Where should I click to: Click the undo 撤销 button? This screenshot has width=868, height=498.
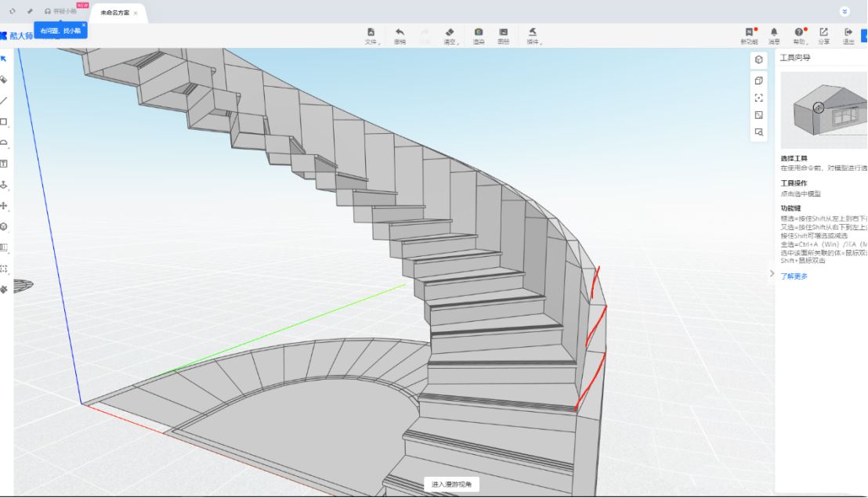[x=400, y=36]
